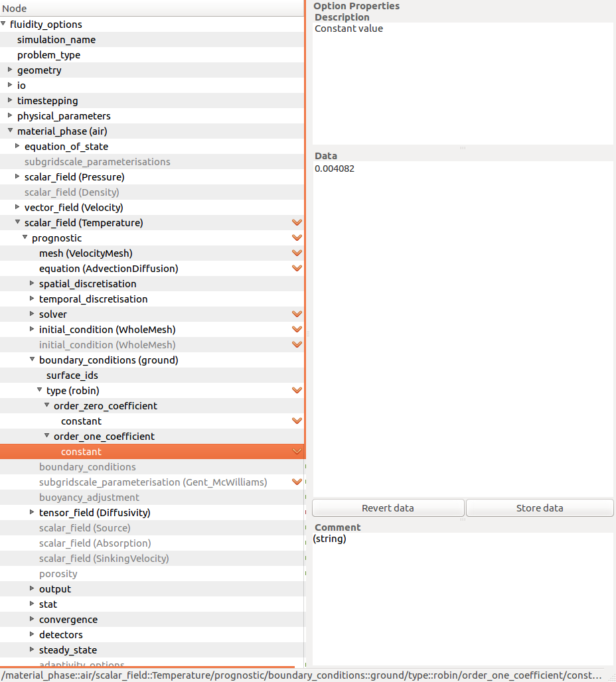The width and height of the screenshot is (616, 682).
Task: Select greyed scalar_field (Source) row
Action: click(x=152, y=527)
